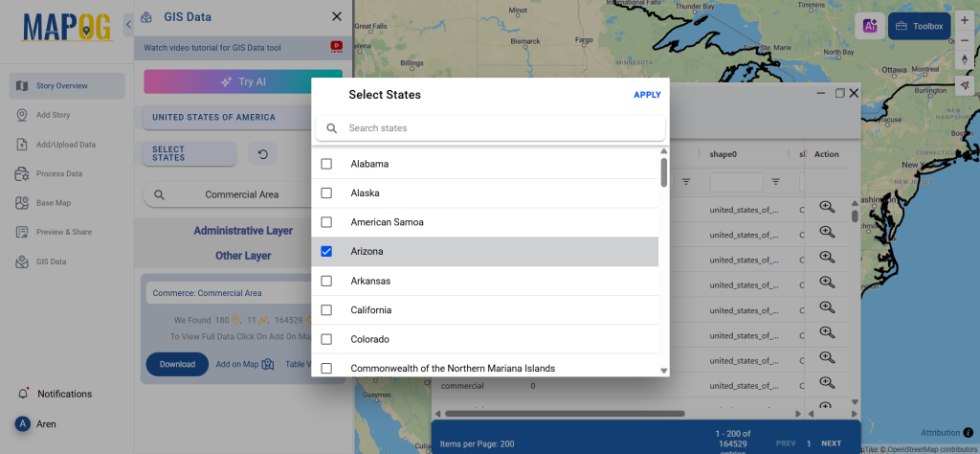Viewport: 980px width, 454px height.
Task: Zoom in on the map
Action: [965, 20]
